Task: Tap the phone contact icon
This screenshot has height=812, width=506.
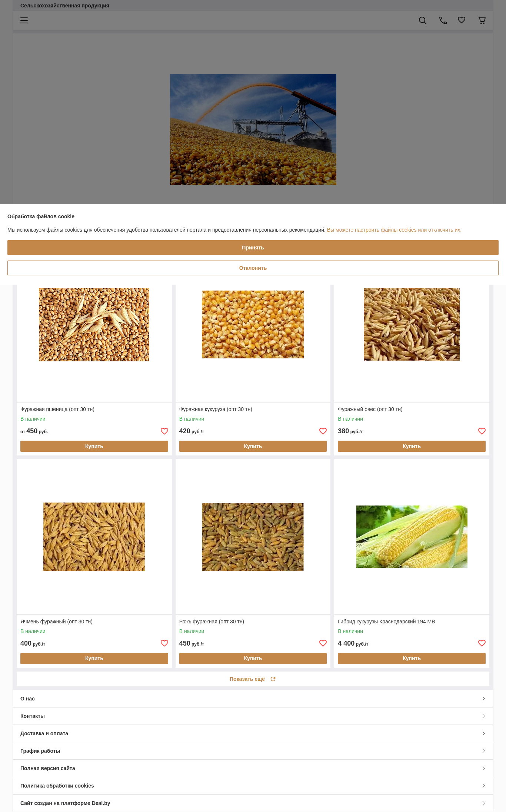Action: click(x=443, y=20)
